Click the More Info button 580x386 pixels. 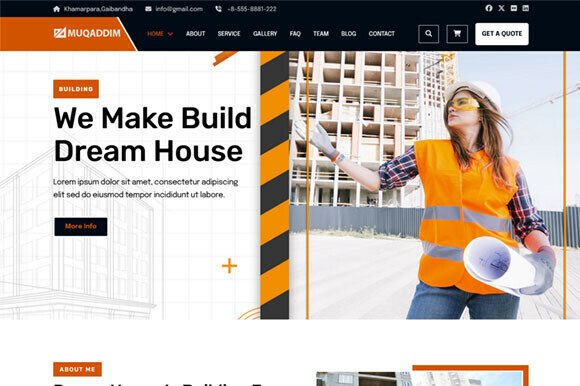click(x=81, y=226)
